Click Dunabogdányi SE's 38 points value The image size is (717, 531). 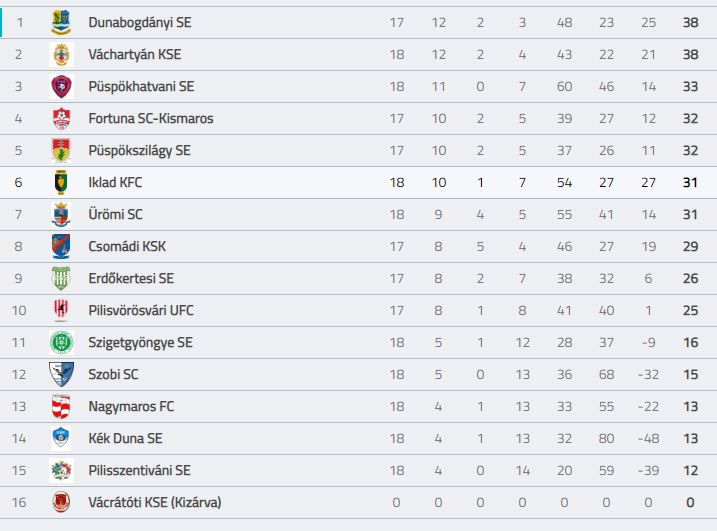(x=690, y=22)
